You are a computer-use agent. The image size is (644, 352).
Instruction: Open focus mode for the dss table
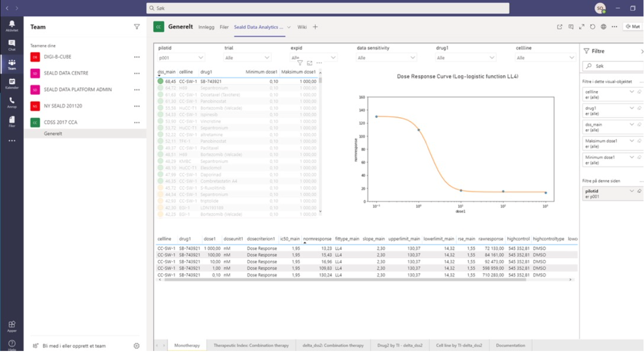coord(309,63)
